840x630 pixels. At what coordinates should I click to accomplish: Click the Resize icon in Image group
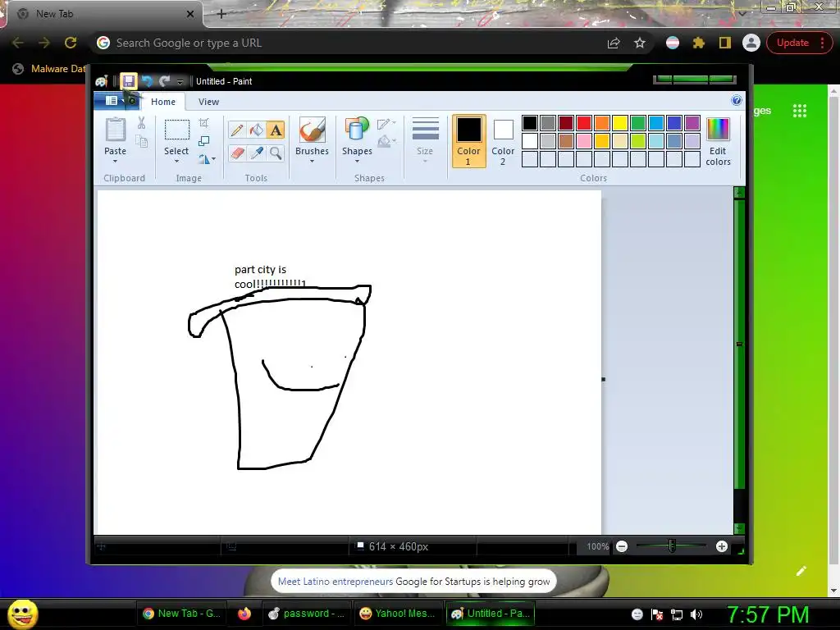click(203, 141)
